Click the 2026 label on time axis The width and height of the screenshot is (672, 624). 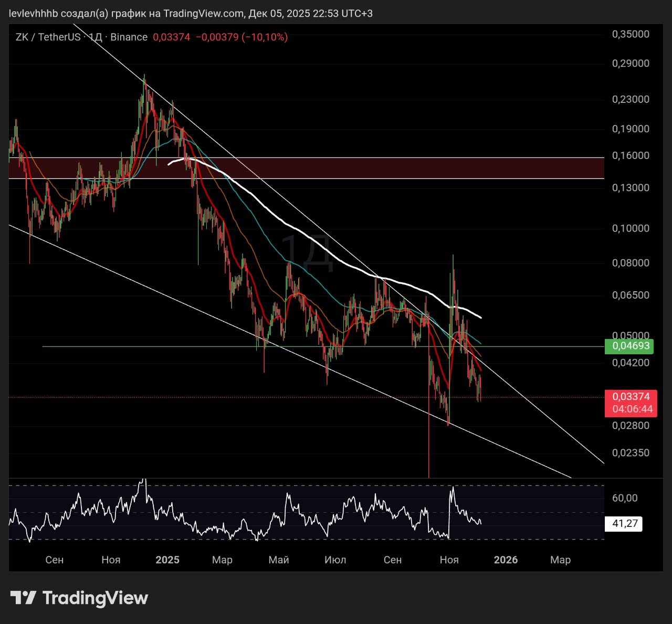[506, 560]
